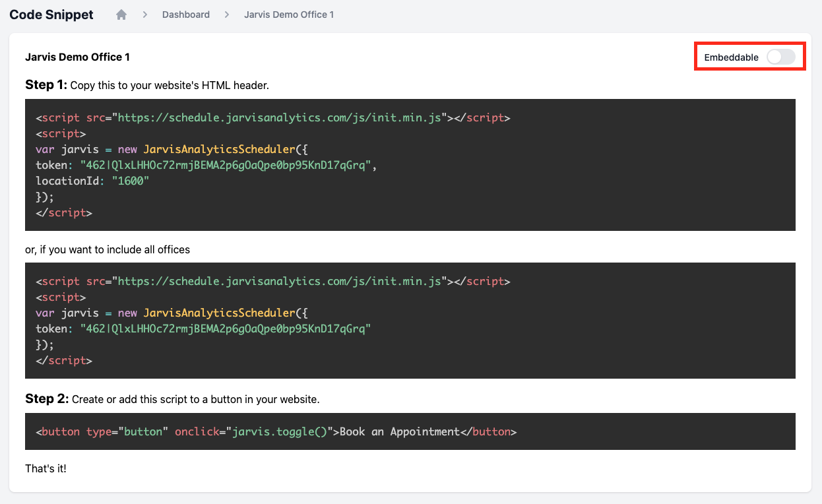
Task: Open the Dashboard breadcrumb link
Action: (x=186, y=15)
